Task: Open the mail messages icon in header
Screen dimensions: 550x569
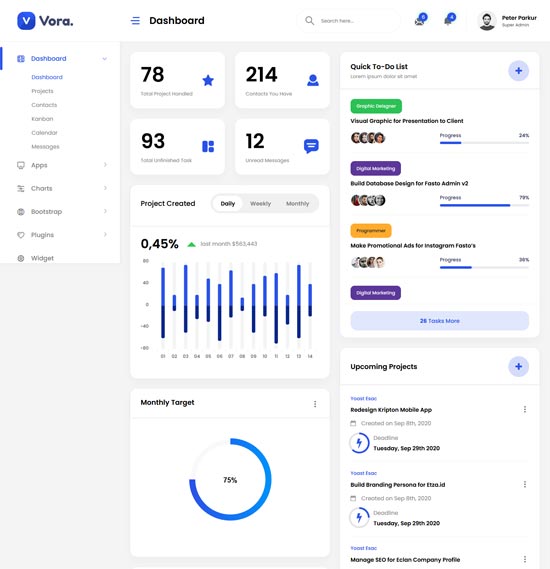Action: point(420,21)
